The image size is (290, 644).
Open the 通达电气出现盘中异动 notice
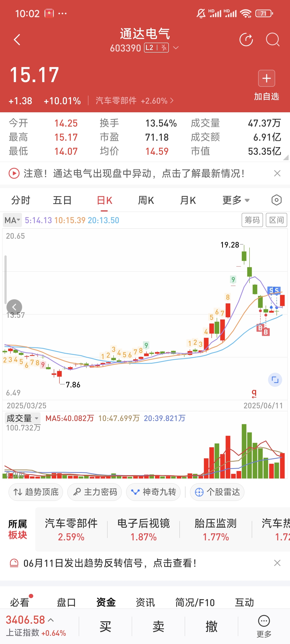[134, 173]
